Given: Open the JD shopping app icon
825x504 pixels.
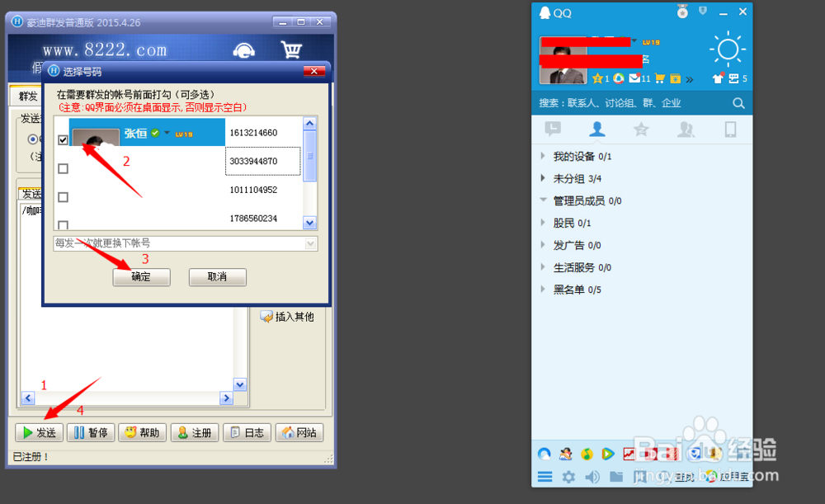Looking at the screenshot, I should click(x=652, y=454).
